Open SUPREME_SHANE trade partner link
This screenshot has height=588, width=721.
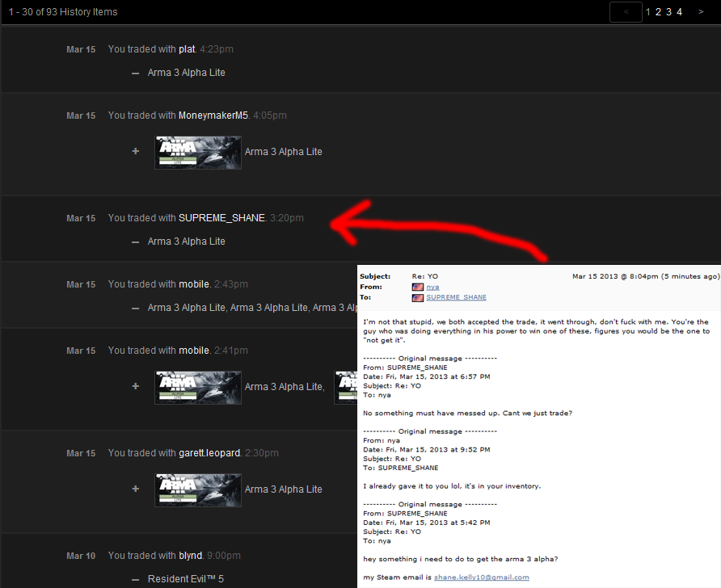click(x=221, y=218)
